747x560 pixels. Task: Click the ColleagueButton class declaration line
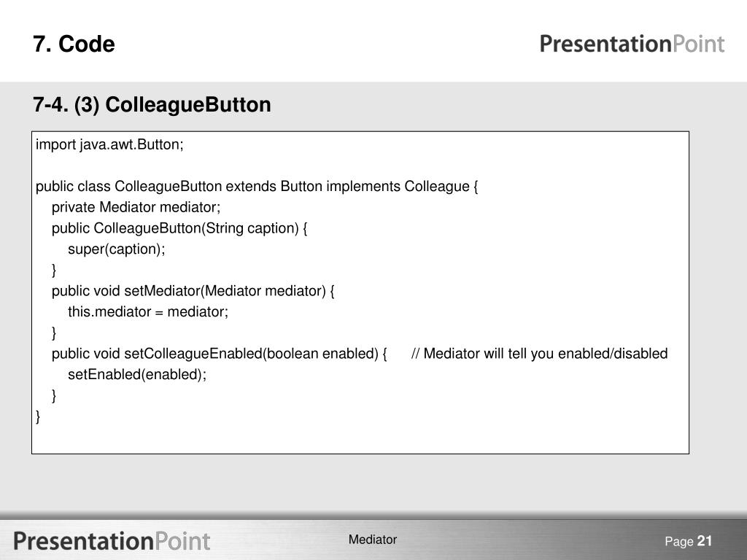point(257,186)
